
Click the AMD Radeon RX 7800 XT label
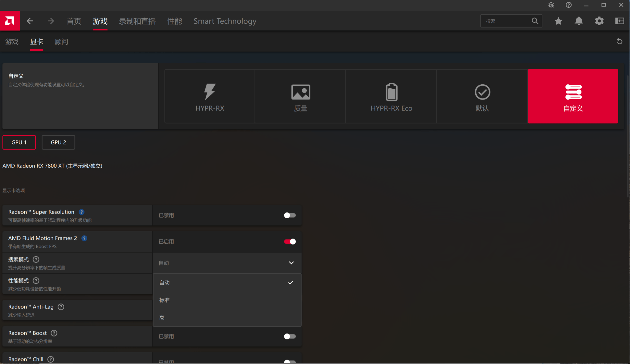pos(52,166)
